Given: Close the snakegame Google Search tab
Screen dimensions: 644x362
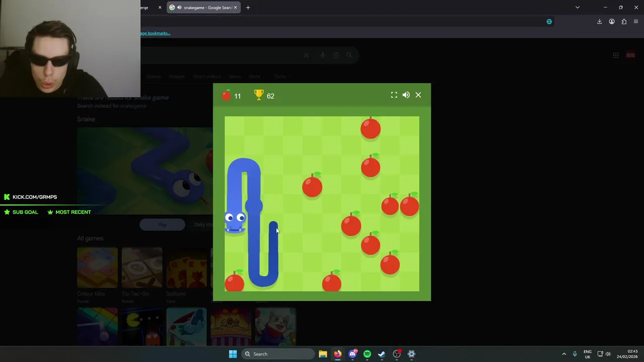Looking at the screenshot, I should (x=235, y=8).
